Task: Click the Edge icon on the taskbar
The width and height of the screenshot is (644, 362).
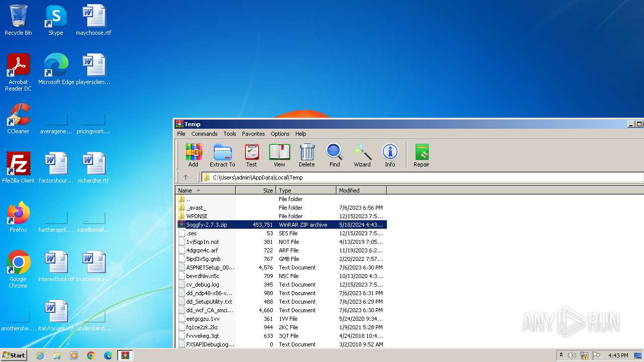Action: pos(108,355)
